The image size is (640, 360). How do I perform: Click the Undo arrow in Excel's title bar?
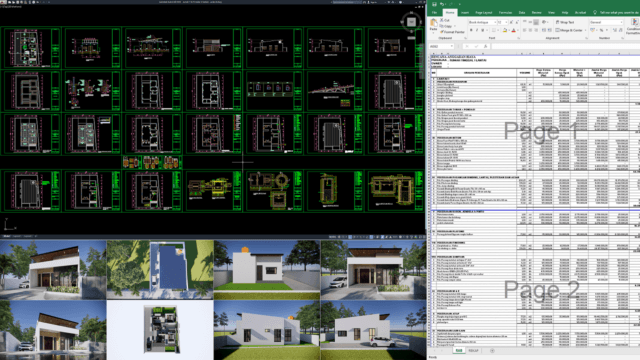(442, 4)
